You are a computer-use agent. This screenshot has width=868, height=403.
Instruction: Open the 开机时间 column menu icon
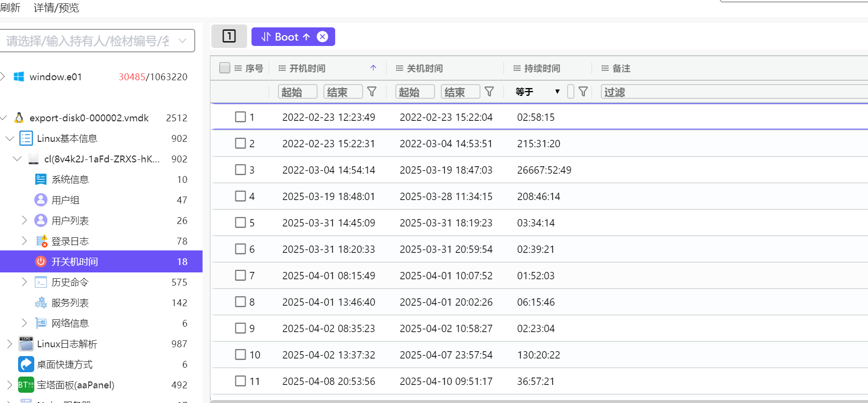(x=282, y=68)
